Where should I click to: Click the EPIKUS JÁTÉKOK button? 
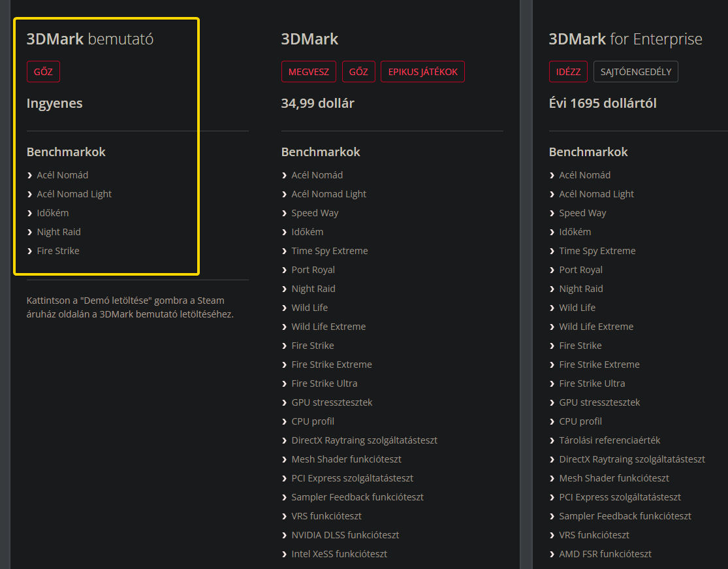coord(422,72)
